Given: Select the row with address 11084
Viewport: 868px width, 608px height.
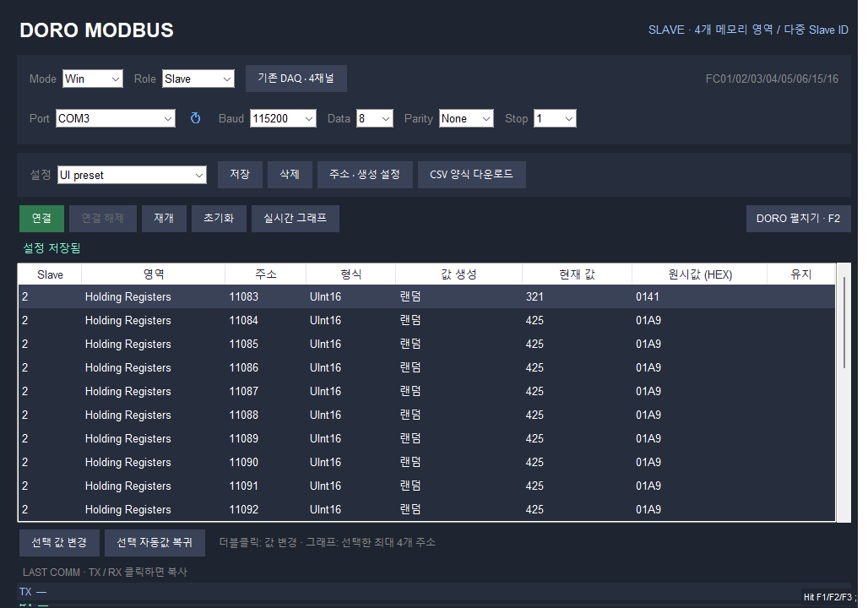Looking at the screenshot, I should 426,321.
